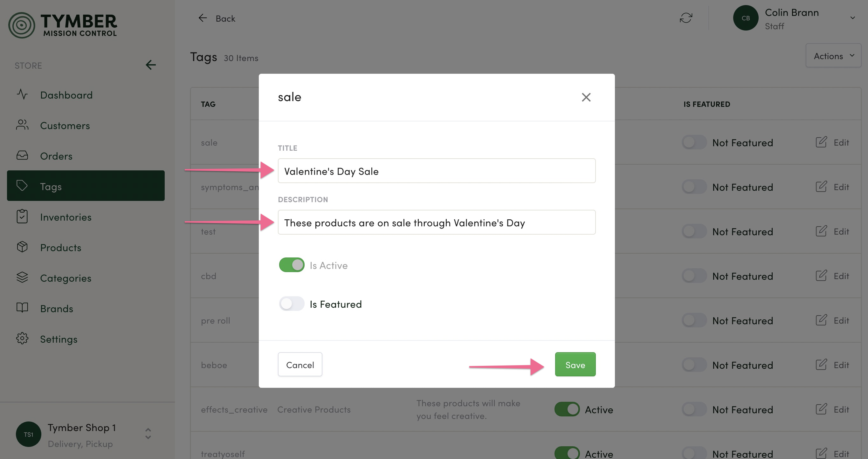Toggle Active switch for treatyoself row
This screenshot has width=868, height=459.
[567, 453]
